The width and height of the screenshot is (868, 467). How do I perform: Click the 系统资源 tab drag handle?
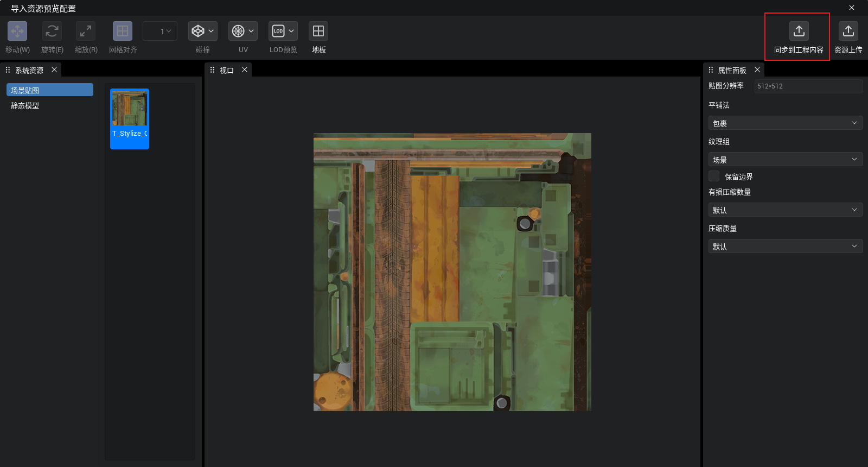[x=8, y=70]
